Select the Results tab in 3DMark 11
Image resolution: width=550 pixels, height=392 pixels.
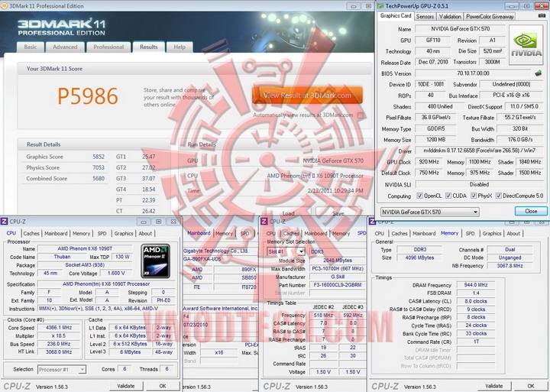(149, 47)
